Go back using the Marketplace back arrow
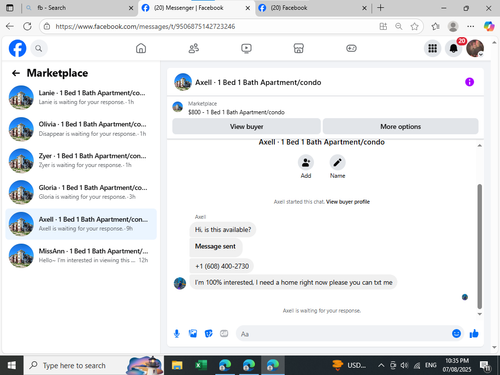The width and height of the screenshot is (500, 375). (x=16, y=73)
